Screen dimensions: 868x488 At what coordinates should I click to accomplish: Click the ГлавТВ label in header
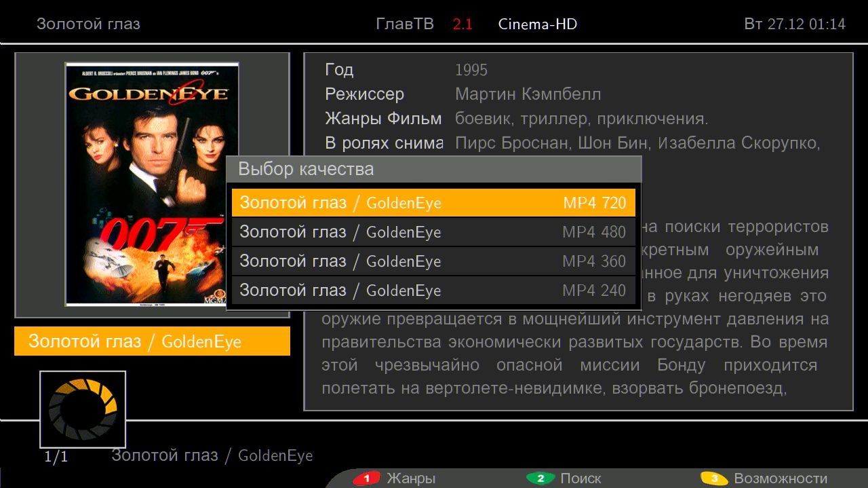[x=405, y=24]
